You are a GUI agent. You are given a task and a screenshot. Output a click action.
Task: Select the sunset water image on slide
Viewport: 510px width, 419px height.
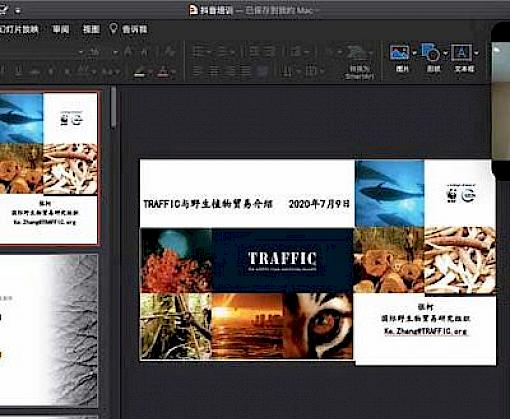(x=247, y=326)
